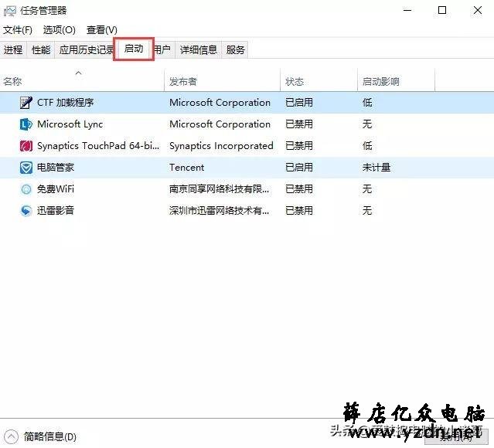Click 已启用 status in 电脑管家 row
Screen dimensions: 494x448
point(299,168)
